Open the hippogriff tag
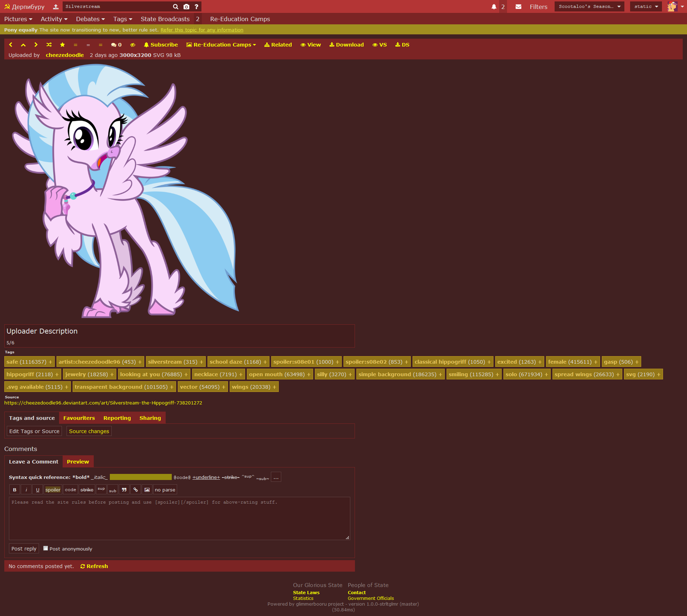 [x=20, y=374]
